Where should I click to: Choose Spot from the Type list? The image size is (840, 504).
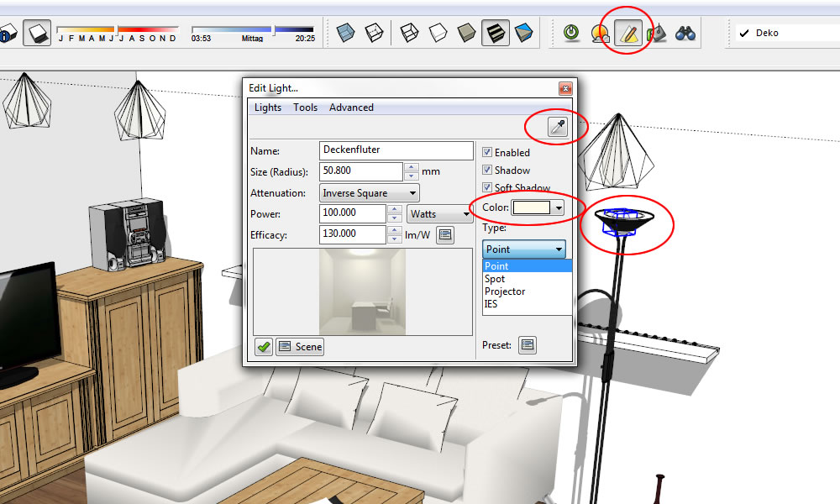495,279
